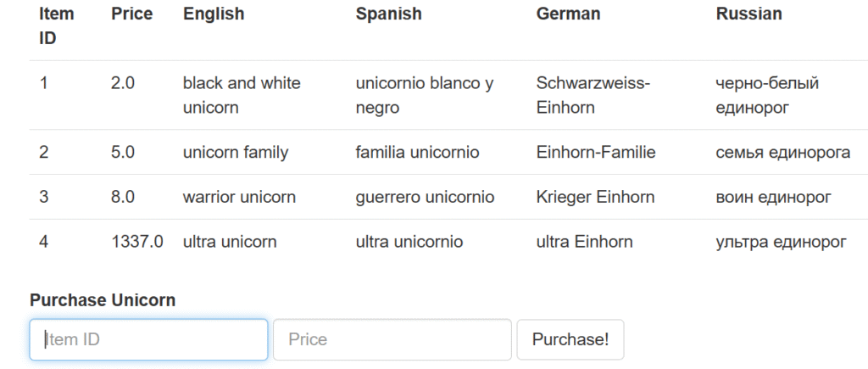868x369 pixels.
Task: Select the 'ультра единорог' Russian cell
Action: coord(781,242)
